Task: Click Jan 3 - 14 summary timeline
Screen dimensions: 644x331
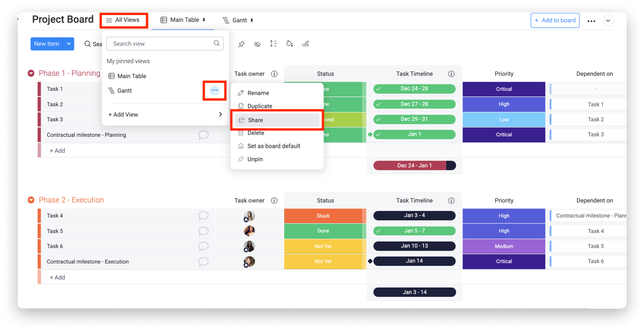Action: 414,292
